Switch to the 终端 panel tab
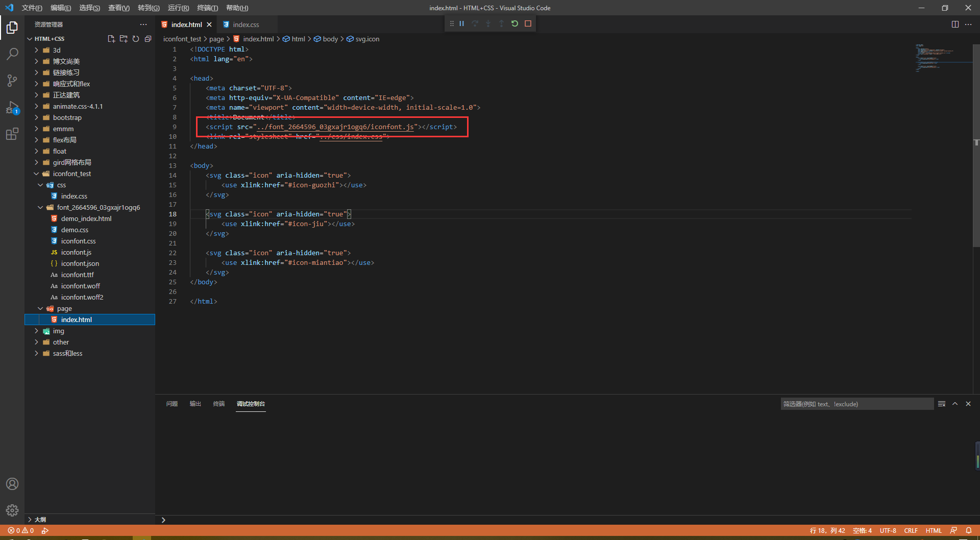Image resolution: width=980 pixels, height=540 pixels. (219, 404)
